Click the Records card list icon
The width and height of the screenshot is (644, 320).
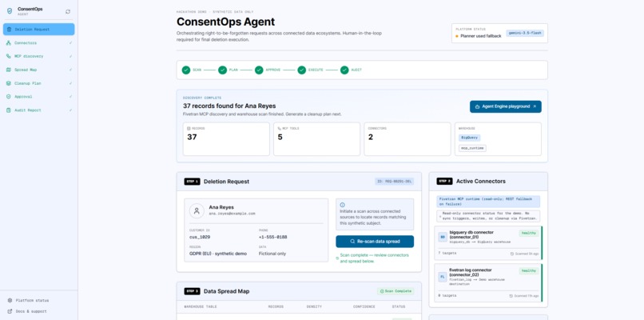(x=189, y=128)
